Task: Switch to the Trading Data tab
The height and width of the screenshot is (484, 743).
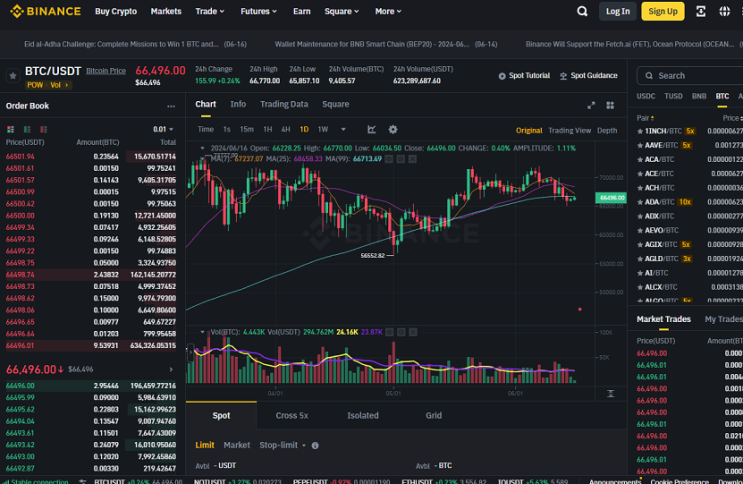Action: (284, 104)
